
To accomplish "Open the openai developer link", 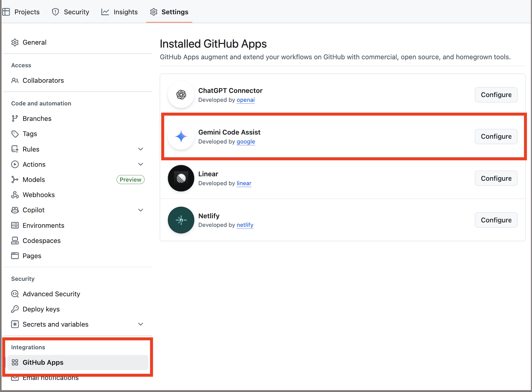I will point(246,100).
